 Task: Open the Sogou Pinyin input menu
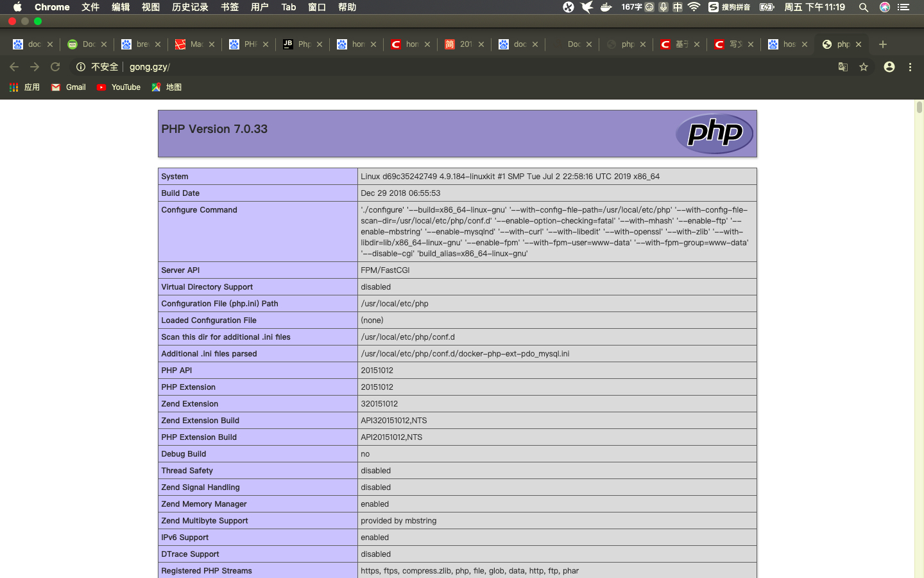point(730,7)
